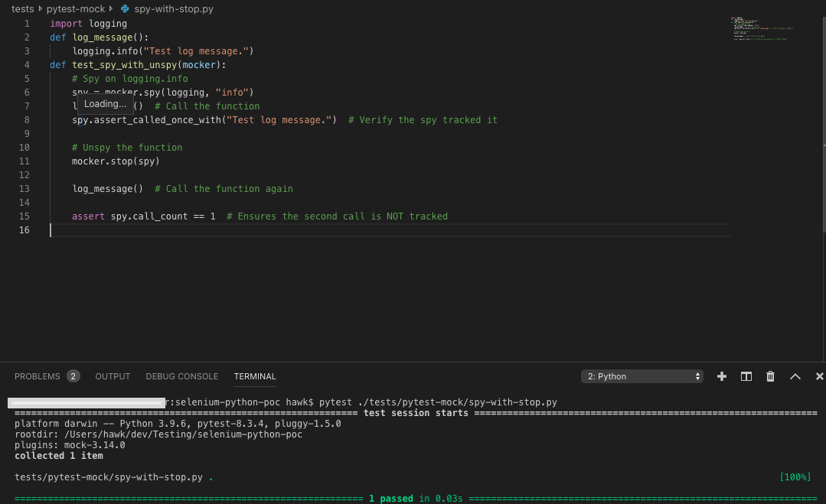Click the '[100%]' progress text
The height and width of the screenshot is (504, 826).
(x=795, y=477)
